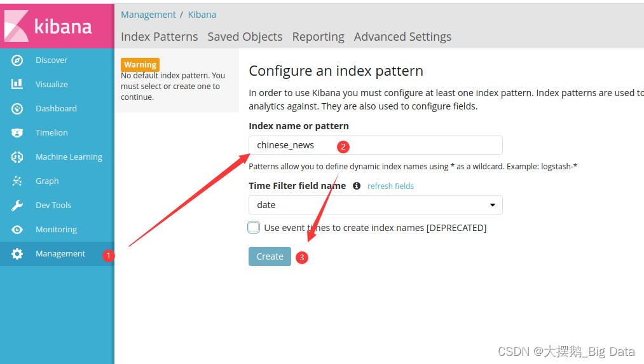The height and width of the screenshot is (364, 644).
Task: Click Kibana breadcrumb link
Action: [202, 15]
